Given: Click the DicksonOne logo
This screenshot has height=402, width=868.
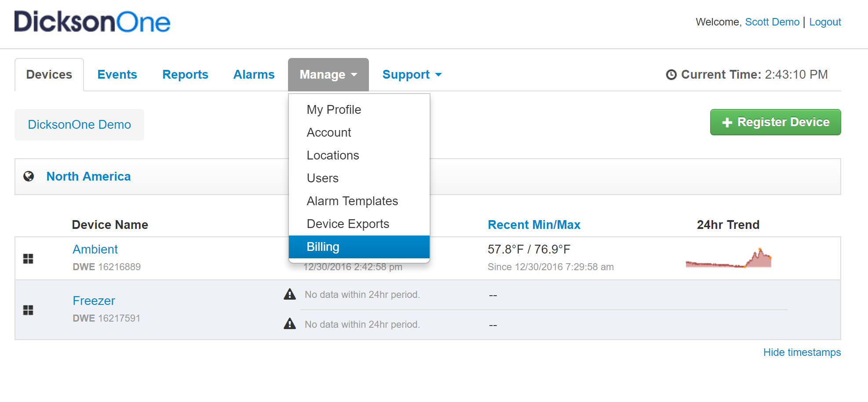Looking at the screenshot, I should [92, 22].
